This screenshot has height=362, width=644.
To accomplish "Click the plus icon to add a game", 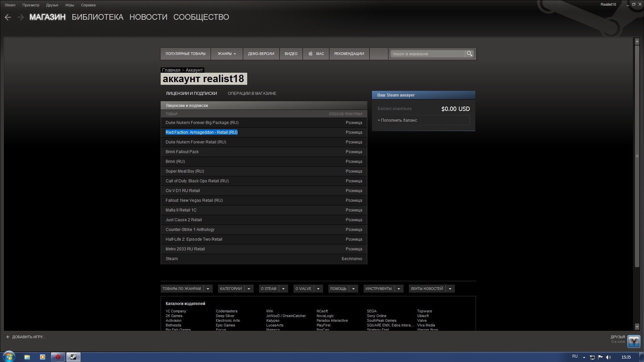I will coord(8,337).
